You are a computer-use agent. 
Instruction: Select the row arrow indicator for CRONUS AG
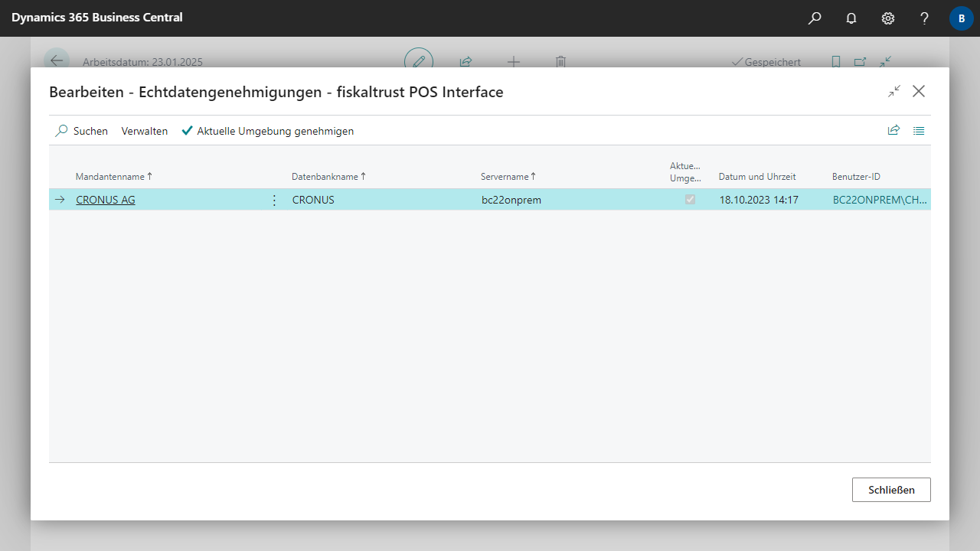(60, 200)
